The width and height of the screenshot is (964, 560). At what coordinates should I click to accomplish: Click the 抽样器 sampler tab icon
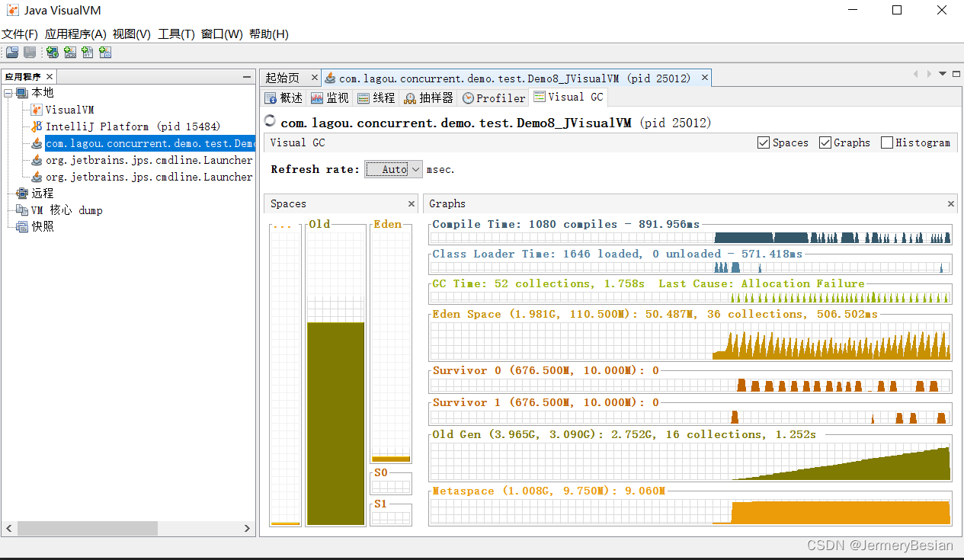[x=410, y=98]
